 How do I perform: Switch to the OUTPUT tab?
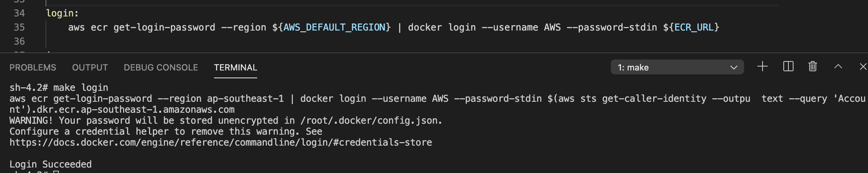tap(90, 67)
